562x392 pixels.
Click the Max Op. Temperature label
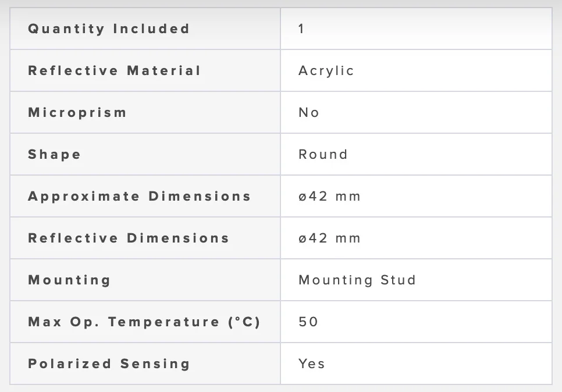click(x=144, y=322)
